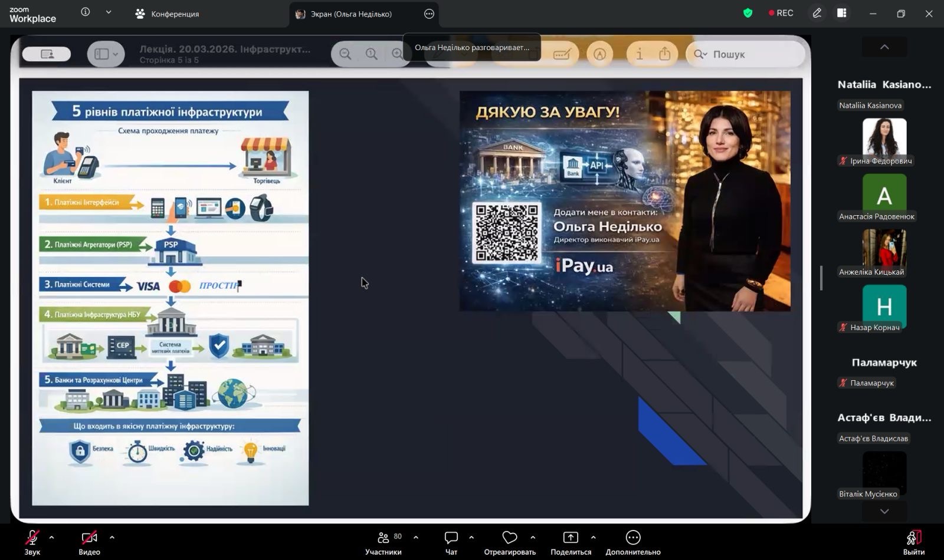The width and height of the screenshot is (944, 560).
Task: Select the Экран (Ольга Неділько) tab
Action: tap(351, 14)
